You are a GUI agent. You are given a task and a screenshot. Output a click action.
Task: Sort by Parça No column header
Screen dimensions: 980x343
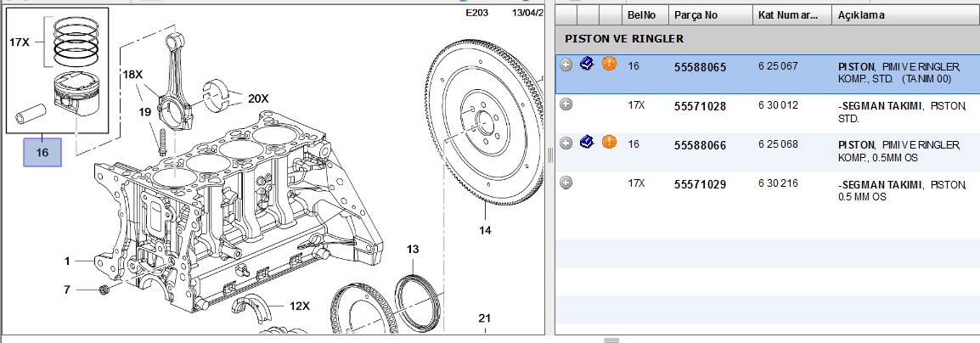710,15
